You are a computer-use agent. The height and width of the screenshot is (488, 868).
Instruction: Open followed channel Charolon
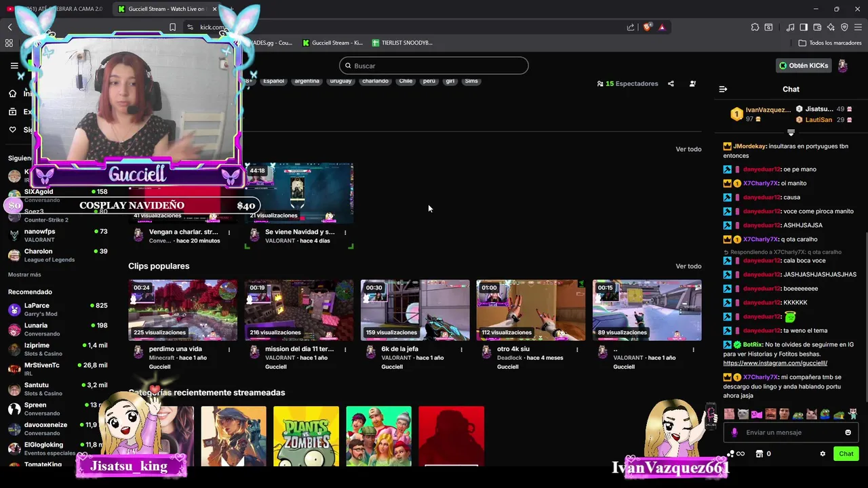(x=58, y=255)
